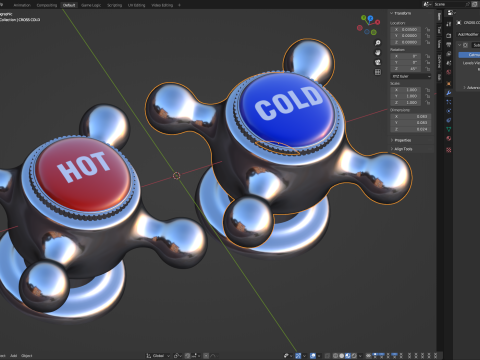Screen dimensions: 480x360
Task: Click the blue Z axis gizmo ball
Action: 370,18
